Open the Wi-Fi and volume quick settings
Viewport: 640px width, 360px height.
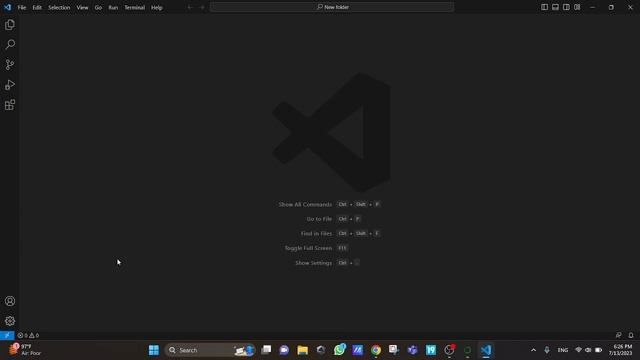click(x=588, y=350)
